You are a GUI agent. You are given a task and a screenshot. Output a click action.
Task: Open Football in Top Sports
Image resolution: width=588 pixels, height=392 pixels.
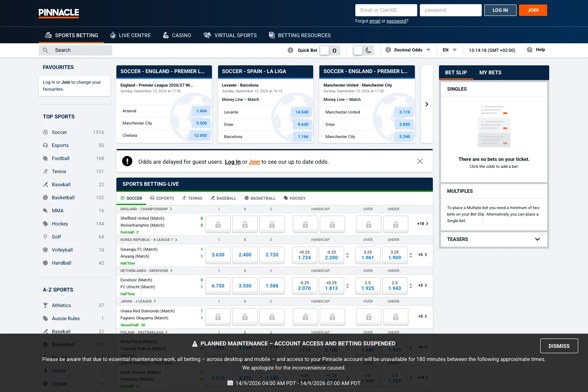tap(73, 158)
